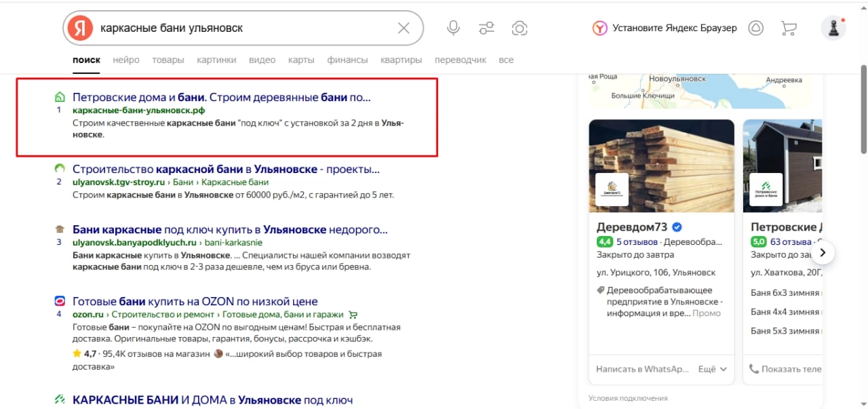
Task: Click the 'bani-karkasnie' breadcrumb link
Action: [235, 242]
